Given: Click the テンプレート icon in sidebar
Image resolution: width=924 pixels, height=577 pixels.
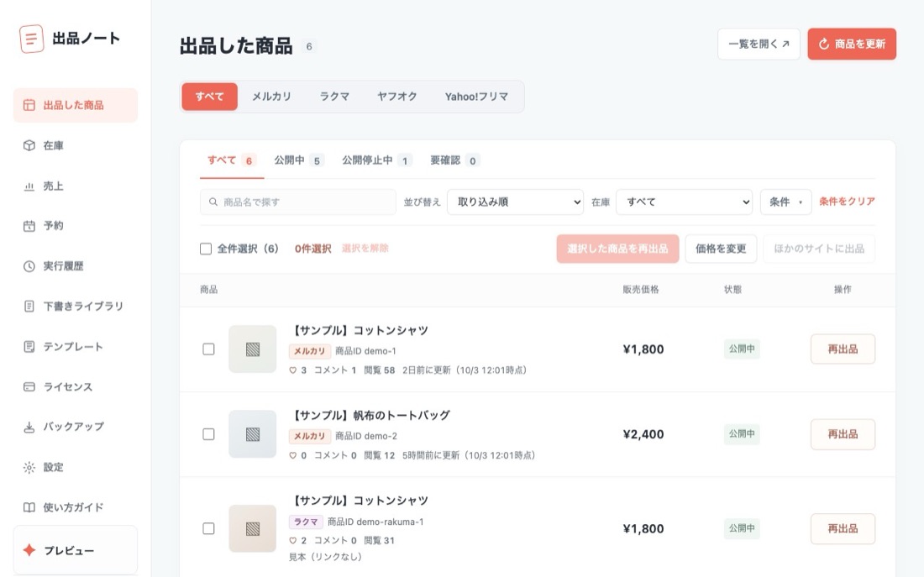Looking at the screenshot, I should [29, 347].
